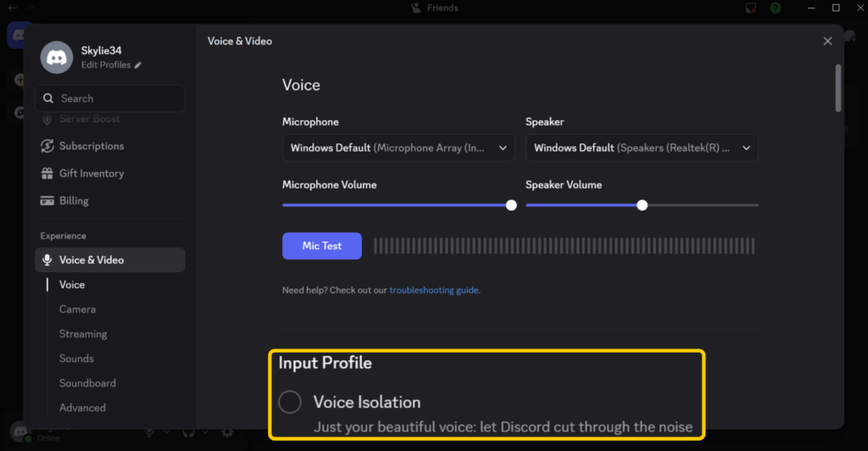Click the Gift Inventory gift box icon
This screenshot has width=868, height=451.
click(47, 173)
